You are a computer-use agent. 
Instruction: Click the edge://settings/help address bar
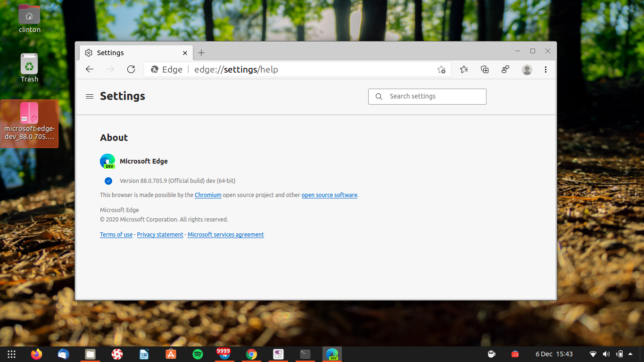click(x=297, y=69)
